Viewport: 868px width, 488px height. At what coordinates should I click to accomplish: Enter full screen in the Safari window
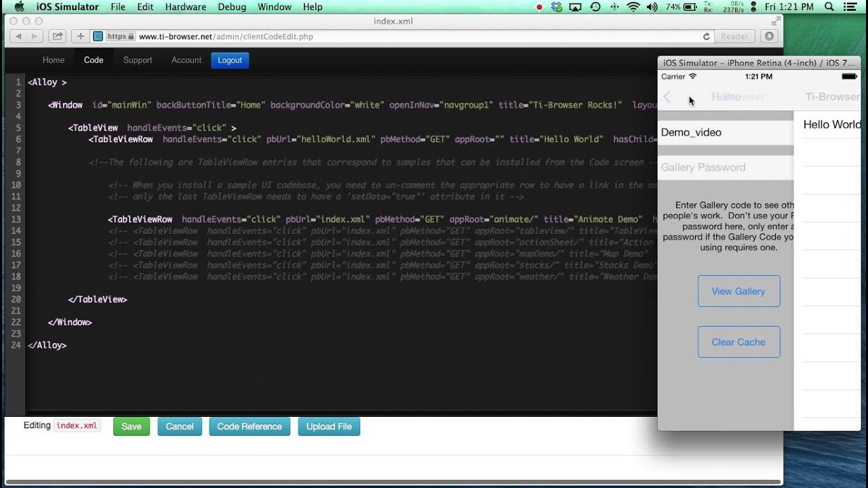(x=775, y=21)
